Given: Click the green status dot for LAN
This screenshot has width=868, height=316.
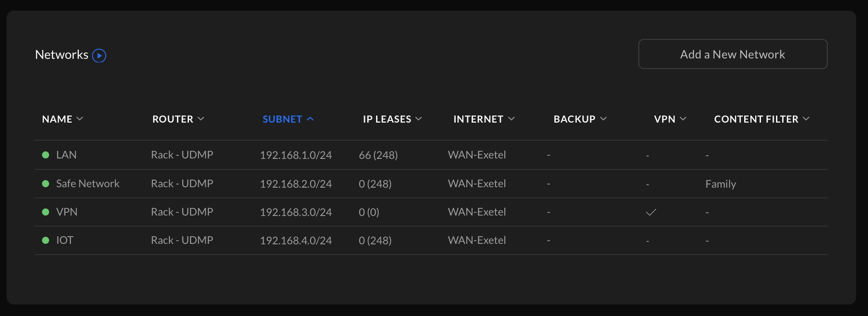Looking at the screenshot, I should point(46,155).
